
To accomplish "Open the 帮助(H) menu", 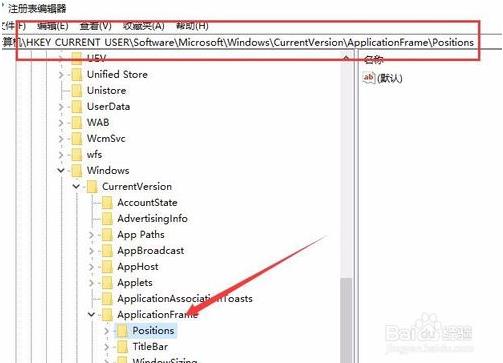I will click(192, 26).
